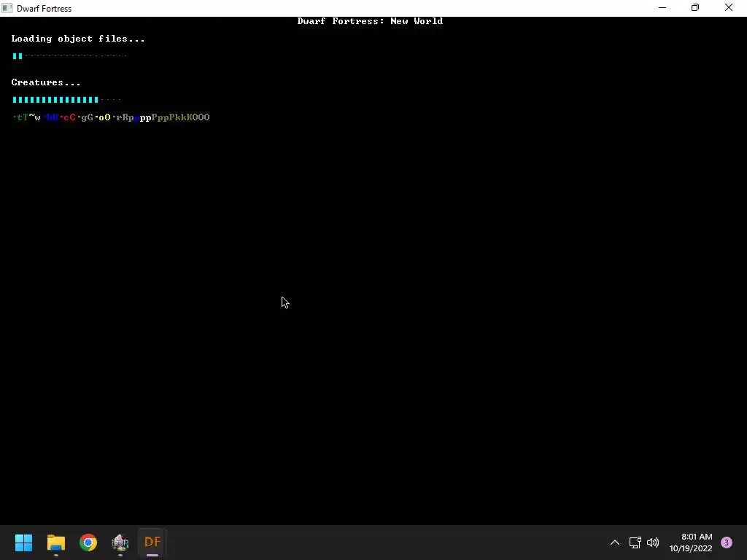Click the 'Loading object files...' text
Viewport: 747px width, 560px height.
coord(78,39)
